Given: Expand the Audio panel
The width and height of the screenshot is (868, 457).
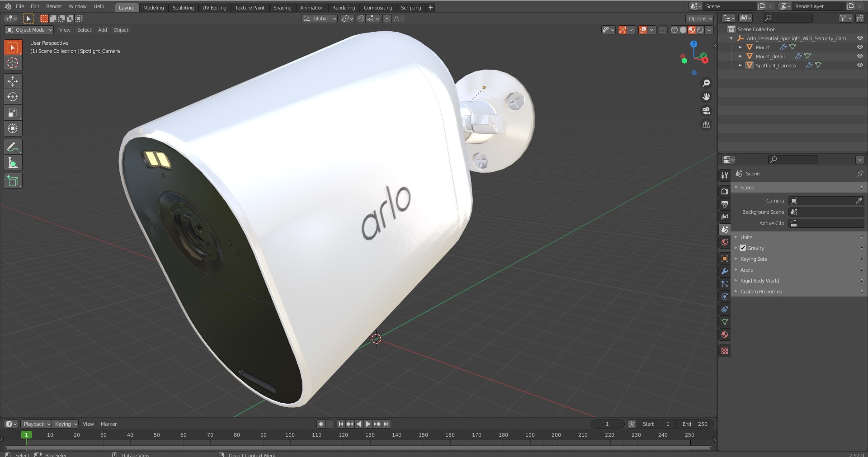Looking at the screenshot, I should click(x=746, y=270).
